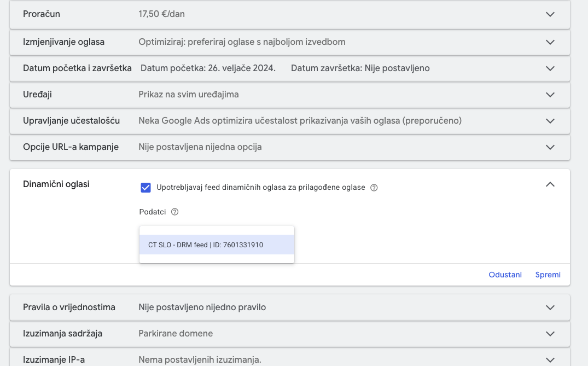
Task: Click Spremi to save settings
Action: click(548, 275)
